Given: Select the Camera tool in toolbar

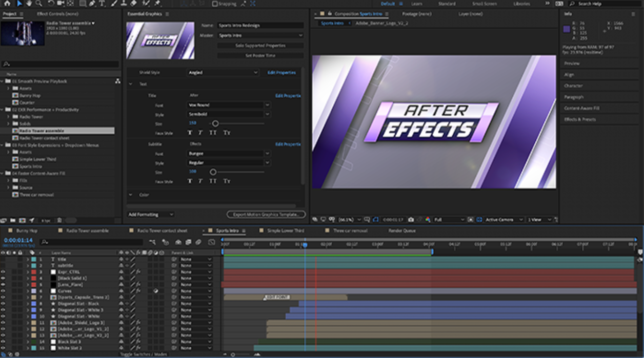Looking at the screenshot, I should pos(61,4).
